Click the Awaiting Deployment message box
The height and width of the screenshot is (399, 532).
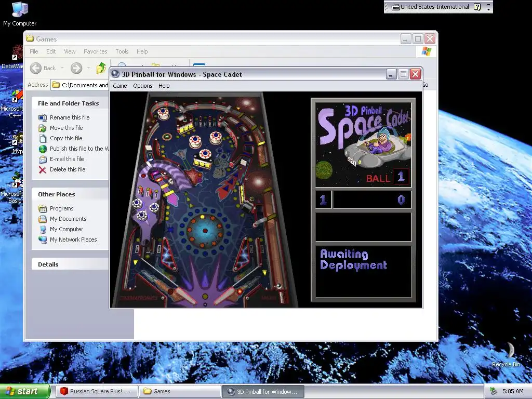pyautogui.click(x=363, y=272)
